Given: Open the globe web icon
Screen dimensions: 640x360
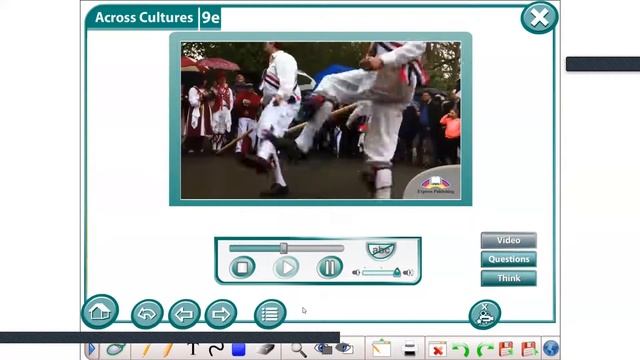Looking at the screenshot, I should tap(551, 349).
